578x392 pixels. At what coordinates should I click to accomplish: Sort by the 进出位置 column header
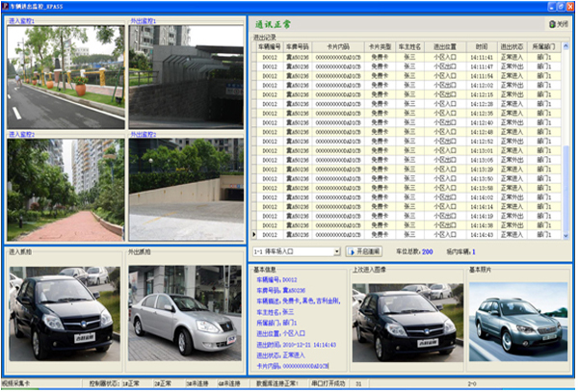click(x=445, y=47)
